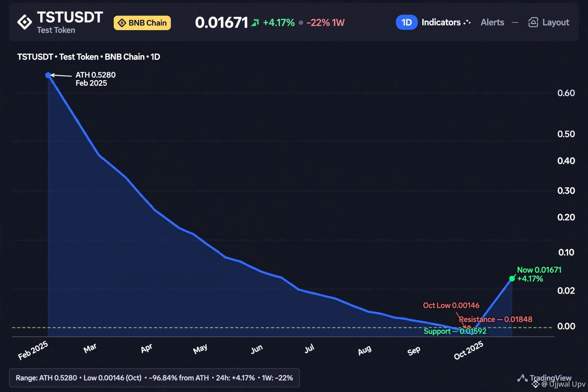Click the 0.60 price axis label
Screen dimensions: 588x392
click(x=566, y=93)
